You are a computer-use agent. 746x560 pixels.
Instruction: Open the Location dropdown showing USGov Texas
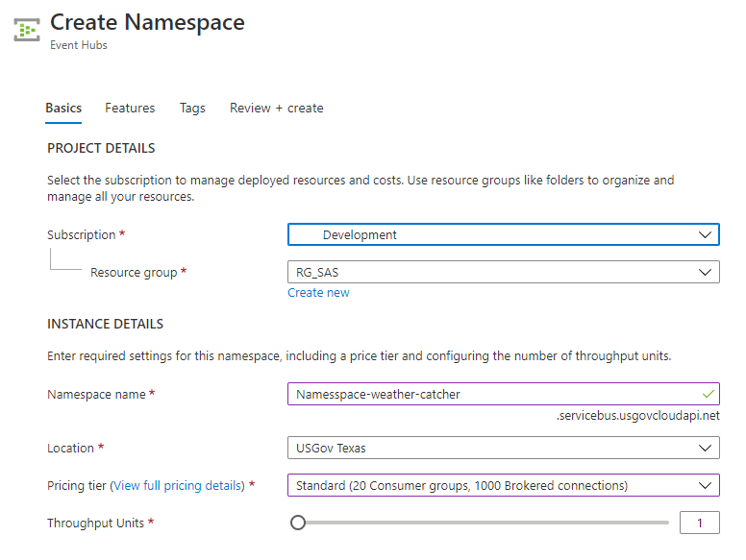(504, 448)
